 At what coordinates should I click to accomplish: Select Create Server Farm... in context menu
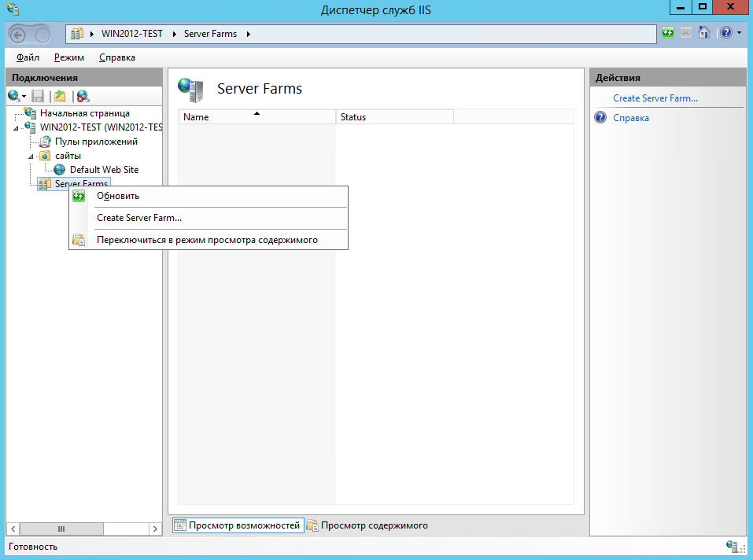[138, 218]
